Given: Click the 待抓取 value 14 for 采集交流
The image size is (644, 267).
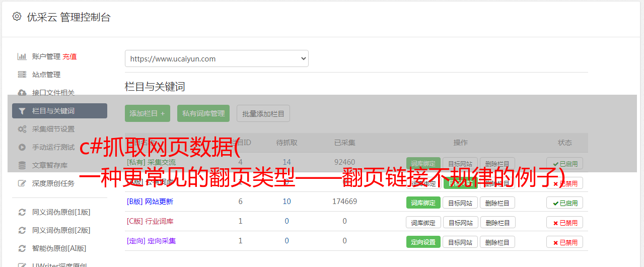Looking at the screenshot, I should coord(287,162).
